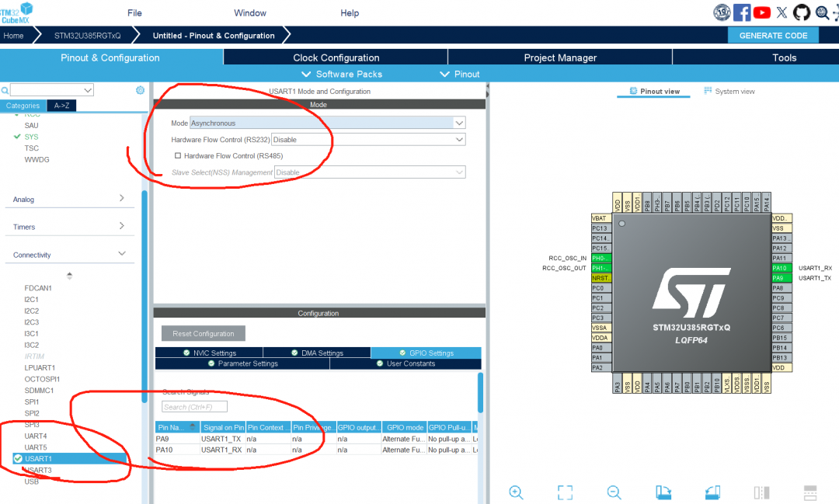Open the NVIC Settings tab
839x504 pixels.
(x=209, y=353)
